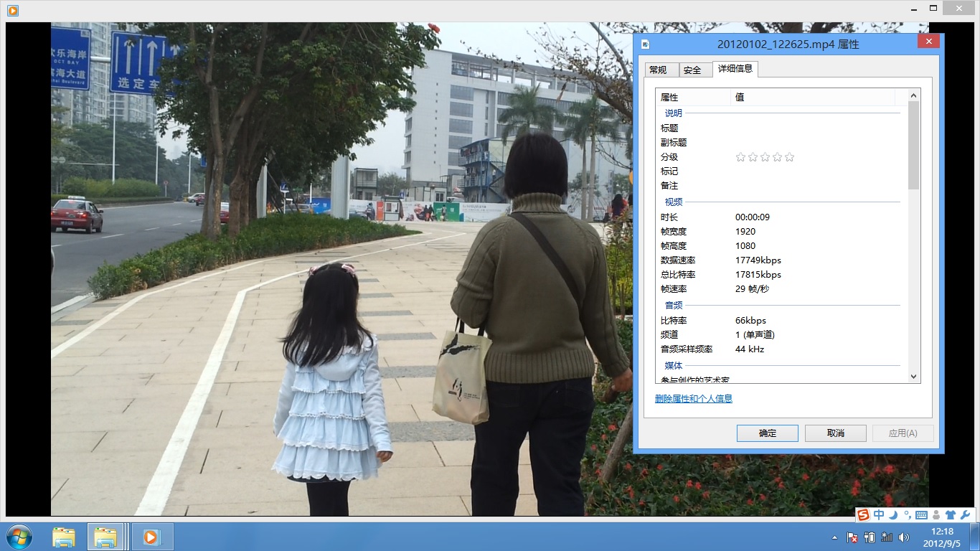Image resolution: width=980 pixels, height=551 pixels.
Task: Click the audio bitrate value 66kbps
Action: pos(750,321)
